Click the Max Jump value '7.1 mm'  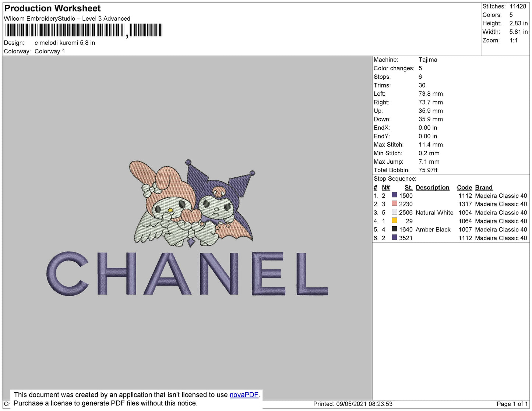pyautogui.click(x=429, y=162)
